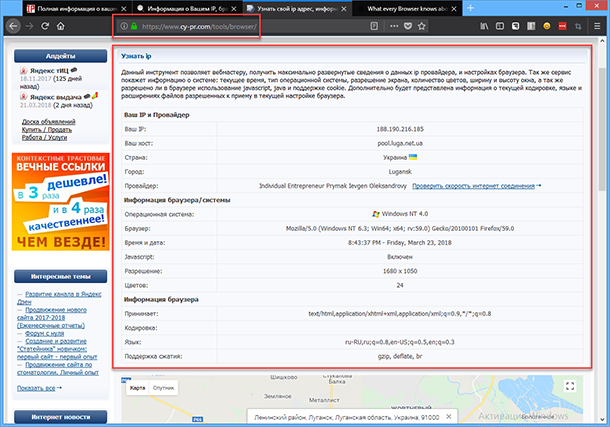Click host value pool.luga.net.ua
The height and width of the screenshot is (427, 610).
click(x=400, y=143)
